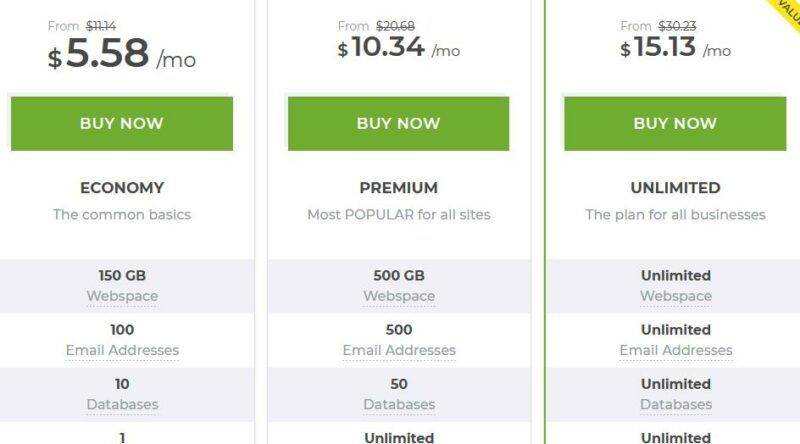This screenshot has height=444, width=800.
Task: Select the PREMIUM plan heading
Action: point(398,188)
